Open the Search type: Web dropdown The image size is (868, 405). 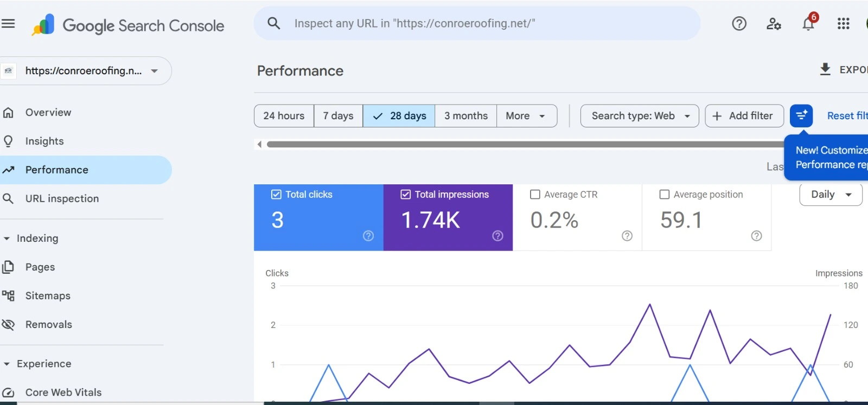pos(640,116)
